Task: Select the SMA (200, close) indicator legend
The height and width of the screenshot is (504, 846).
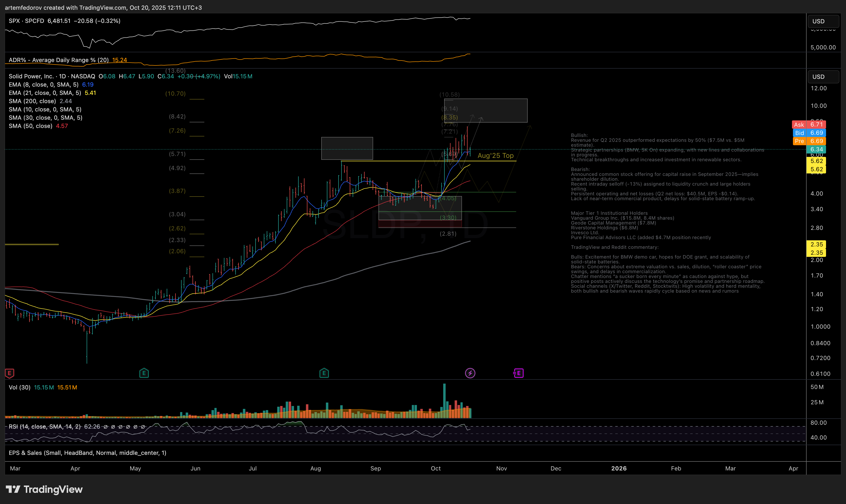Action: point(32,101)
